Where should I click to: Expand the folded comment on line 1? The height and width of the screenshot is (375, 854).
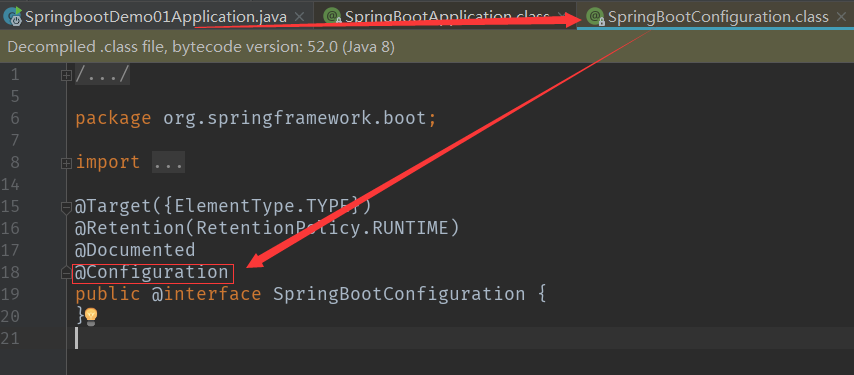pos(66,75)
